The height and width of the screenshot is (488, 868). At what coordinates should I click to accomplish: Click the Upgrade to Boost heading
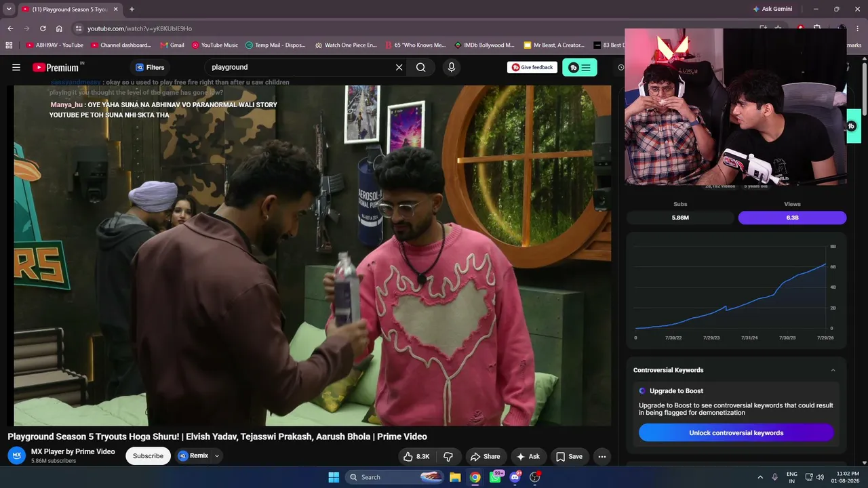coord(676,391)
